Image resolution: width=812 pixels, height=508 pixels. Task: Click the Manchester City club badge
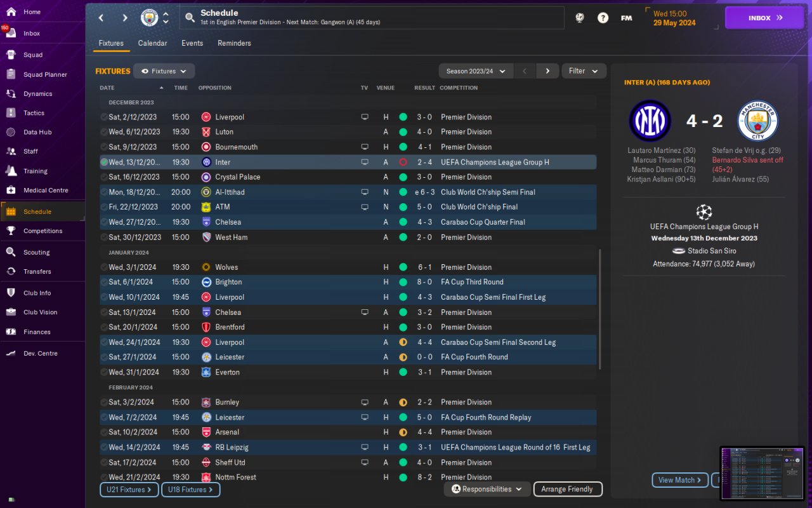(150, 18)
